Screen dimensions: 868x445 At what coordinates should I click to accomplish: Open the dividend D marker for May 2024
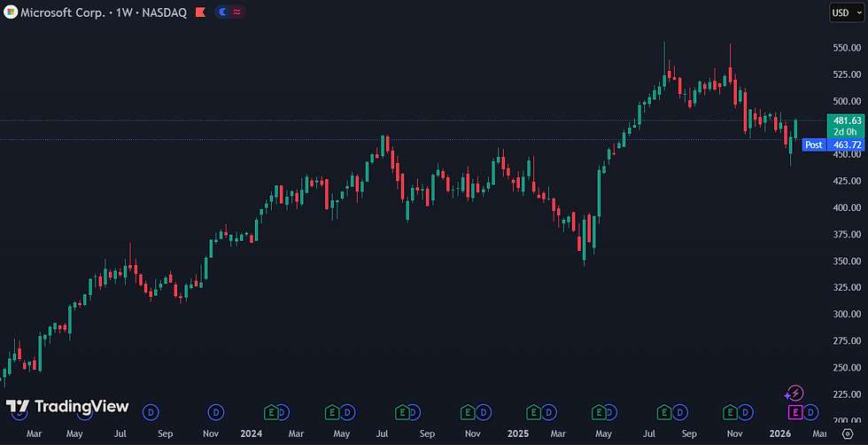coord(347,411)
